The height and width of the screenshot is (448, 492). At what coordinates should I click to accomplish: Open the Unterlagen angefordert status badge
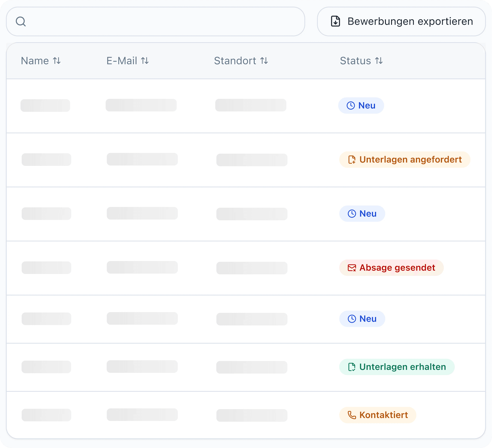point(405,160)
